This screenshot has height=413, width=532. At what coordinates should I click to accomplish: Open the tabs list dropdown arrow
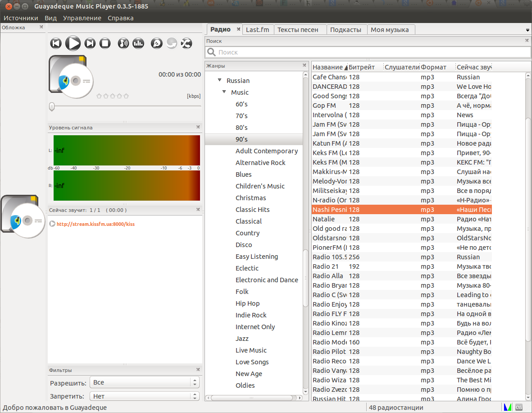(x=527, y=30)
